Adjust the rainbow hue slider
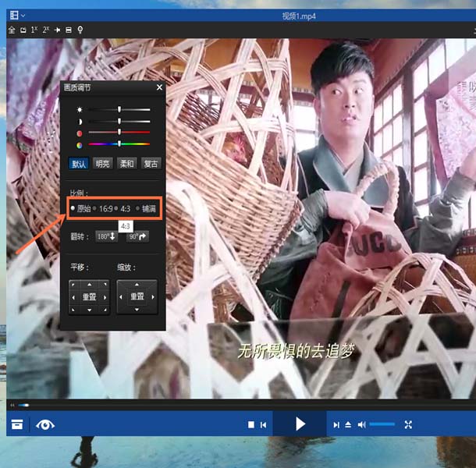 click(x=119, y=144)
